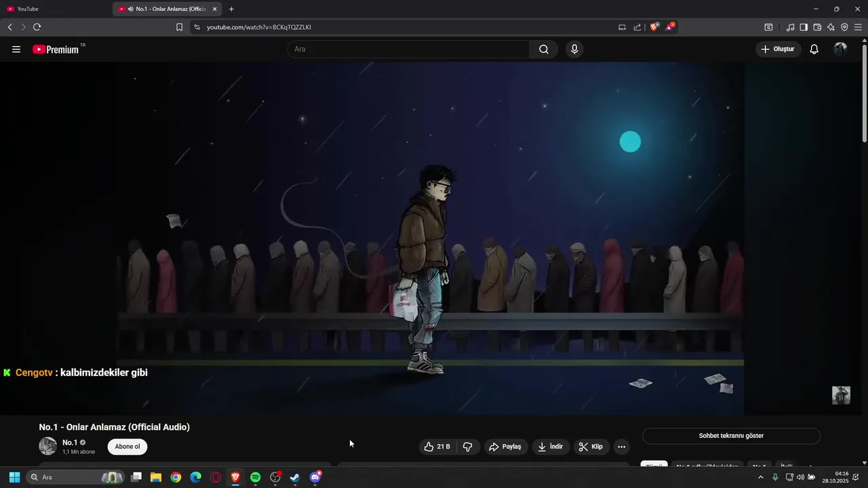
Task: Open Steam from taskbar
Action: 295,477
